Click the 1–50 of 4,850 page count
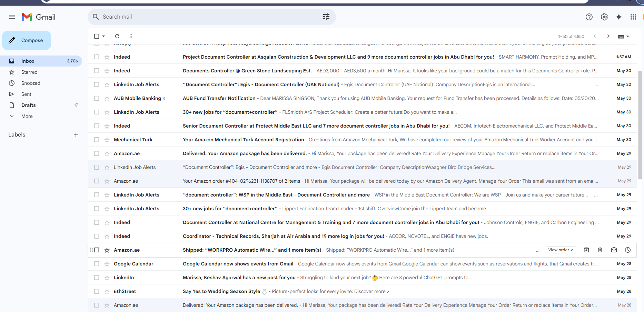Viewport: 644px width, 312px height. [x=571, y=36]
